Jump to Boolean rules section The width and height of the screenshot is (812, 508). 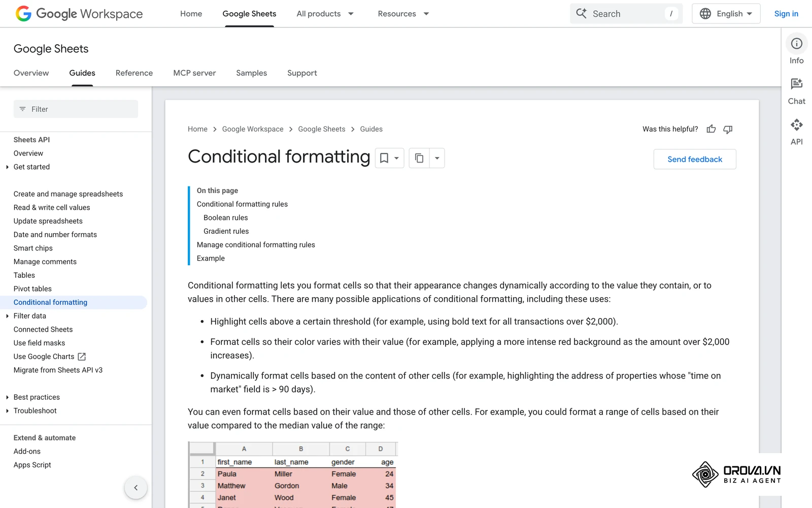click(x=226, y=217)
